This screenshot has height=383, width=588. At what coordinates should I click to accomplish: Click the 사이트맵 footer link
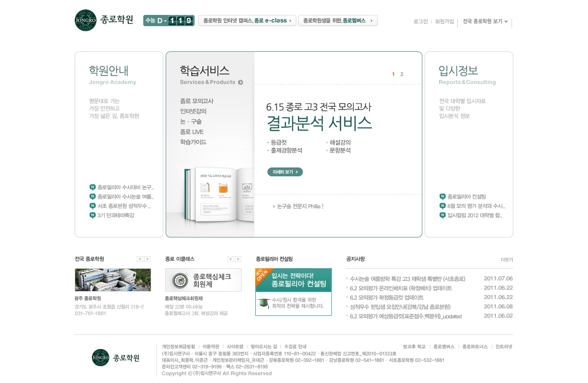[235, 347]
